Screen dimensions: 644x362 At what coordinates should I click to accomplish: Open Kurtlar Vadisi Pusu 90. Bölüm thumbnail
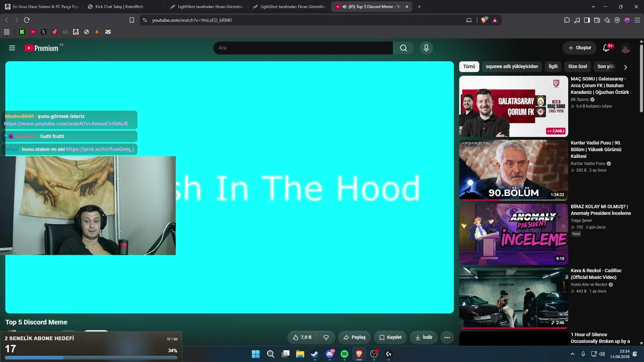(x=514, y=170)
